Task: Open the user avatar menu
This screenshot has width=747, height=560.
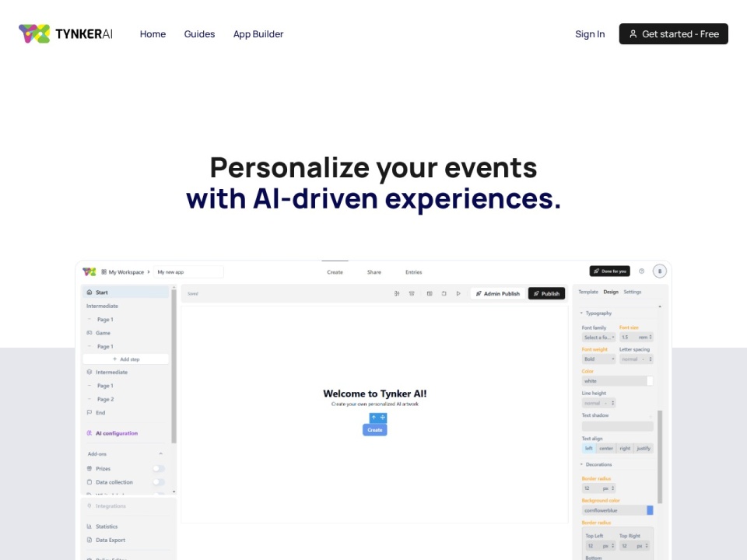Action: pos(660,271)
